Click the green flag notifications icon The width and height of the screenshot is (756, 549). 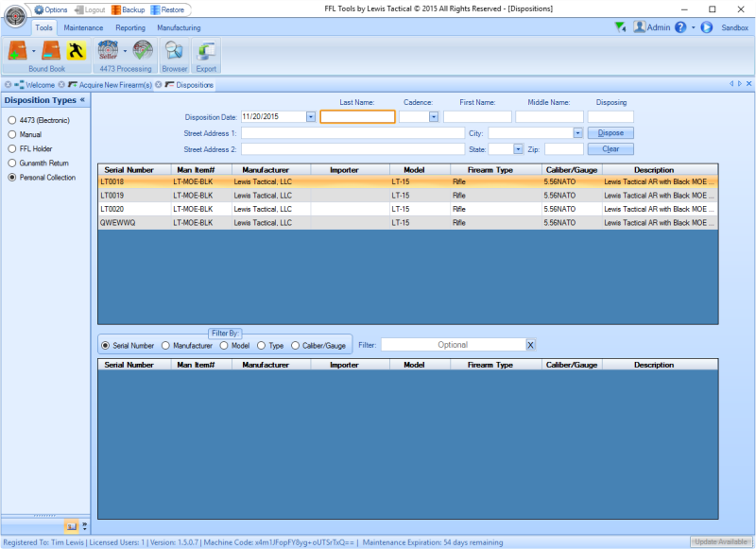(x=620, y=27)
